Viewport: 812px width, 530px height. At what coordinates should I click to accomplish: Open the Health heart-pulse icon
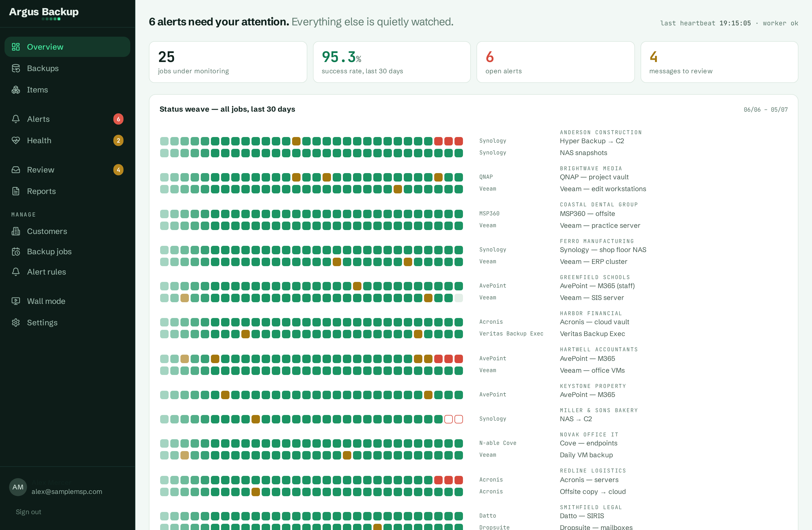tap(16, 140)
